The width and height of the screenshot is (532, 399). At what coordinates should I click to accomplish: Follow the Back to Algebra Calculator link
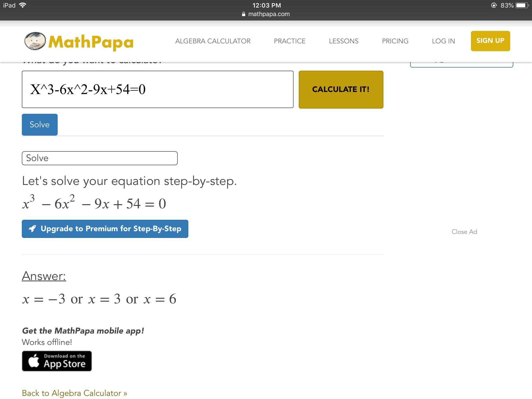tap(74, 393)
